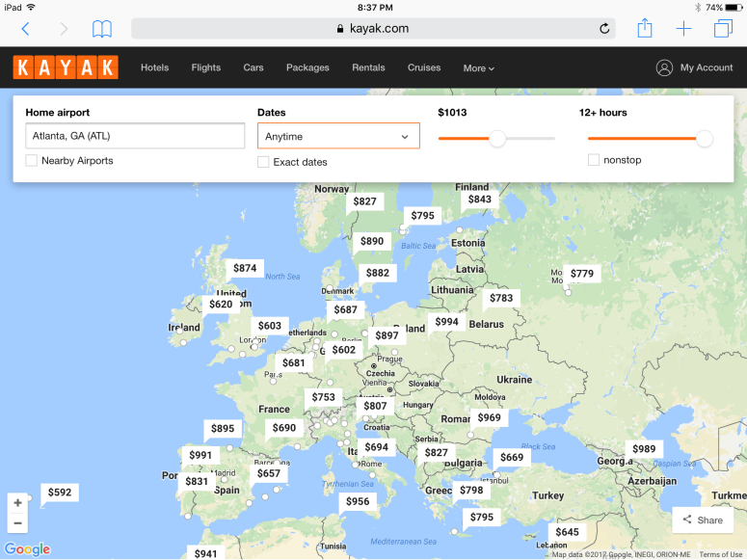Open Safari bookmarks book icon
The height and width of the screenshot is (560, 747).
tap(102, 29)
